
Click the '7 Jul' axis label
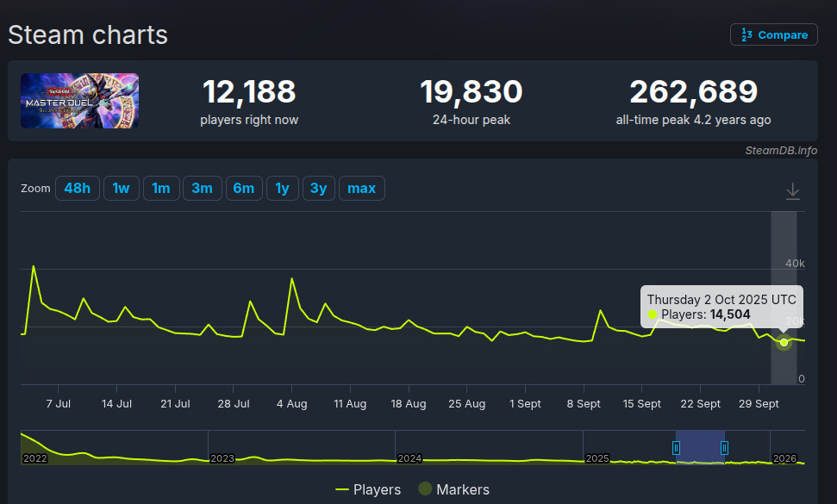tap(58, 404)
